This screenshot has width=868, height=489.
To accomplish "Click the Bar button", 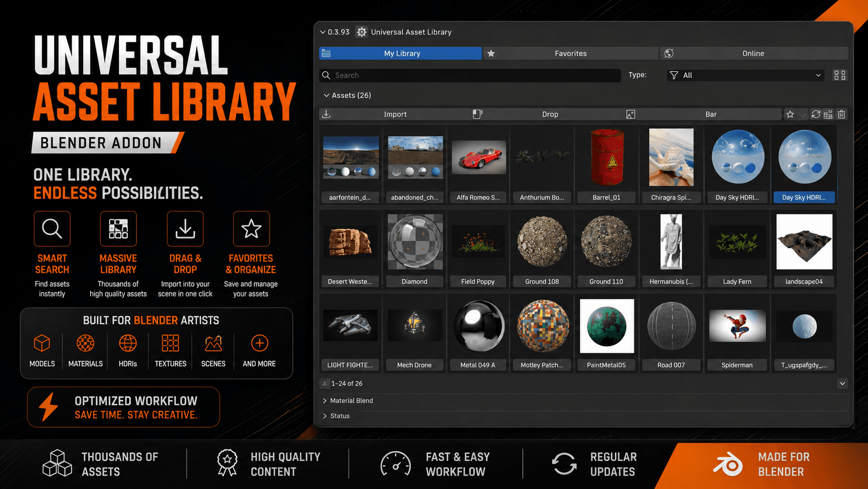I will [x=703, y=114].
